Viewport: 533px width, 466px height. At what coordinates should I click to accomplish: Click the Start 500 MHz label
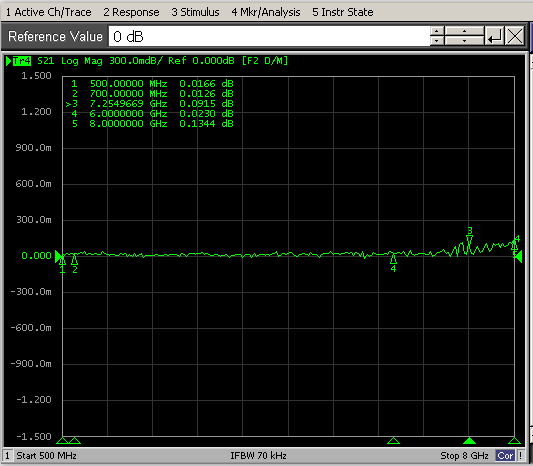pos(46,455)
